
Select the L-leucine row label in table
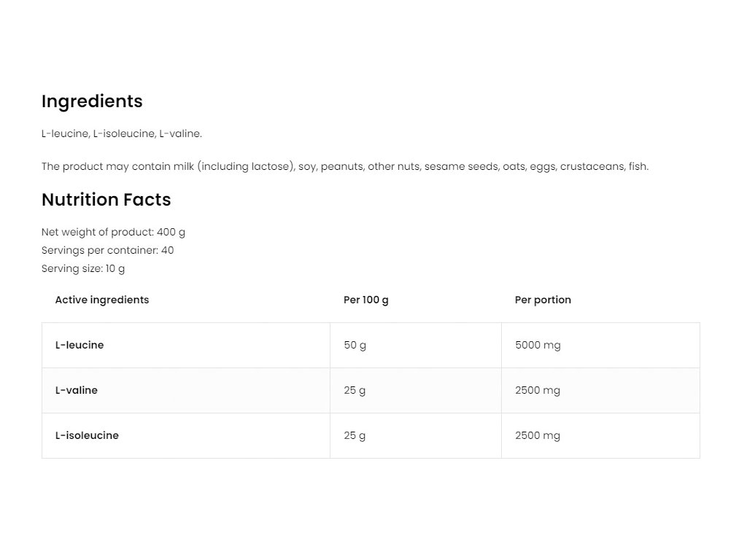tap(80, 345)
